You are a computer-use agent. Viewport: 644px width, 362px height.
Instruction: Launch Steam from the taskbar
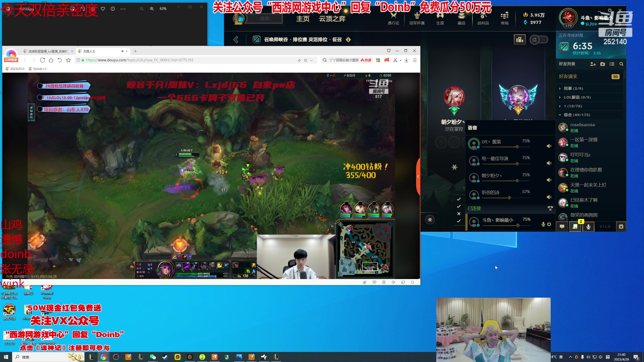165,357
